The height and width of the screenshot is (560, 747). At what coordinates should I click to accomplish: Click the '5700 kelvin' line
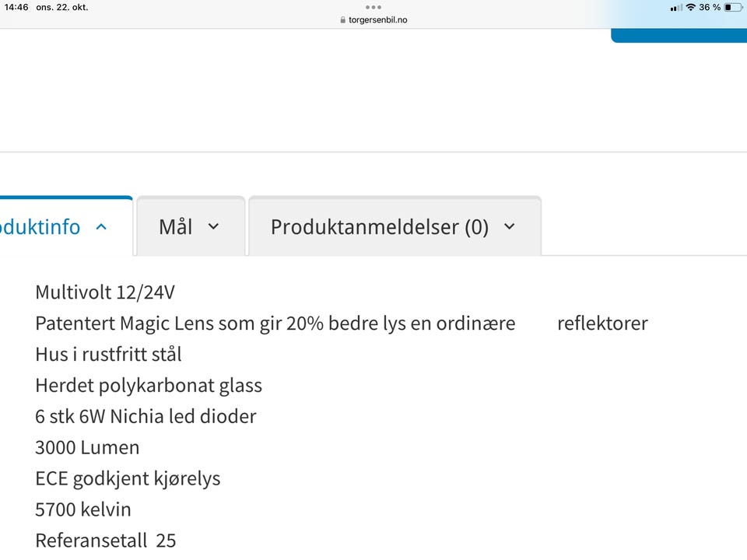[83, 510]
